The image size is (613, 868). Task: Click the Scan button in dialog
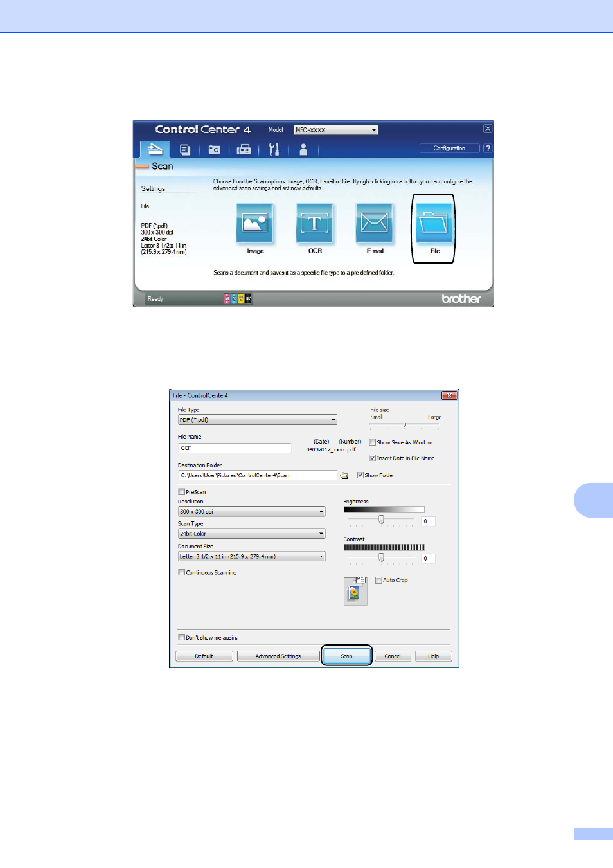tap(347, 656)
